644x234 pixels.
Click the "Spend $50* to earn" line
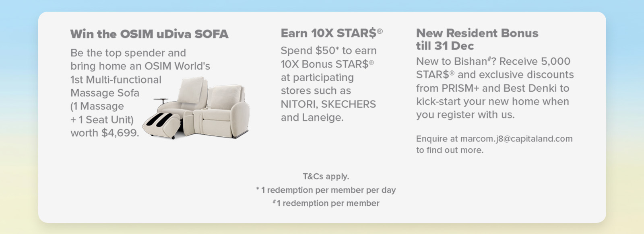tap(328, 51)
